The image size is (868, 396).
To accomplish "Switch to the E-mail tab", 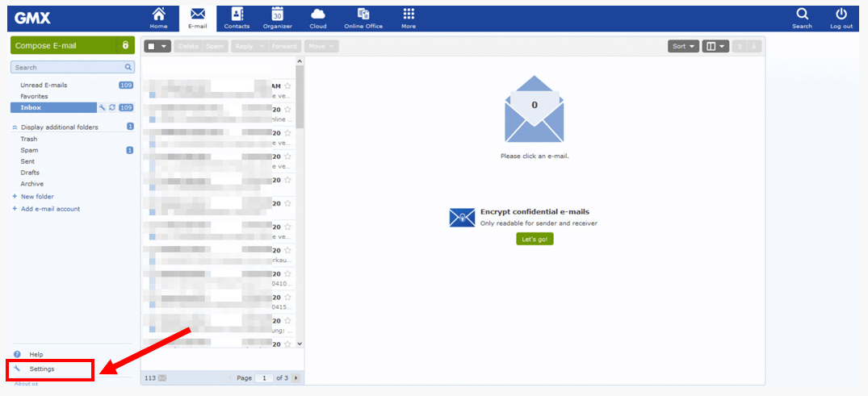I will click(x=198, y=19).
